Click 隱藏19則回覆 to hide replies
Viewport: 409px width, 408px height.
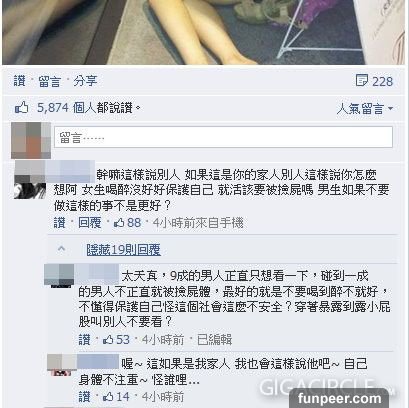click(x=123, y=250)
